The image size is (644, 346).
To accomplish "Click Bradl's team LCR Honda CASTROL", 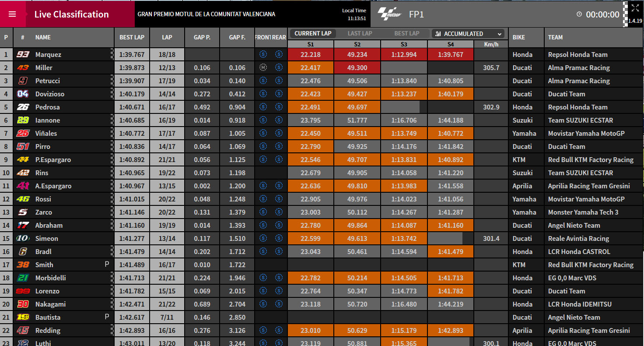I will tap(579, 251).
